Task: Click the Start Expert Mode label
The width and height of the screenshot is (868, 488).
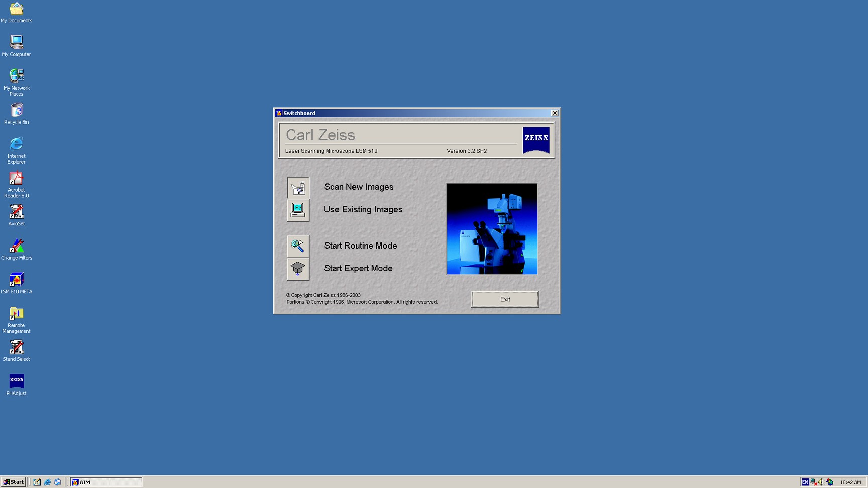Action: click(358, 268)
